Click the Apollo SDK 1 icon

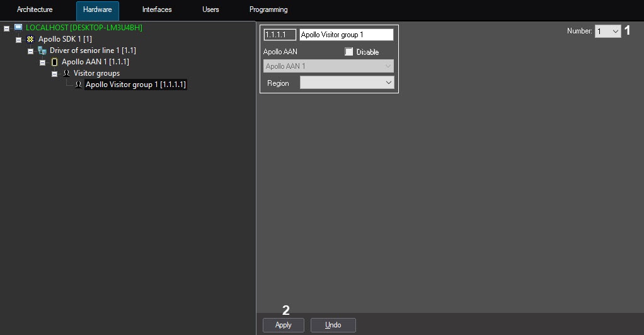(30, 39)
